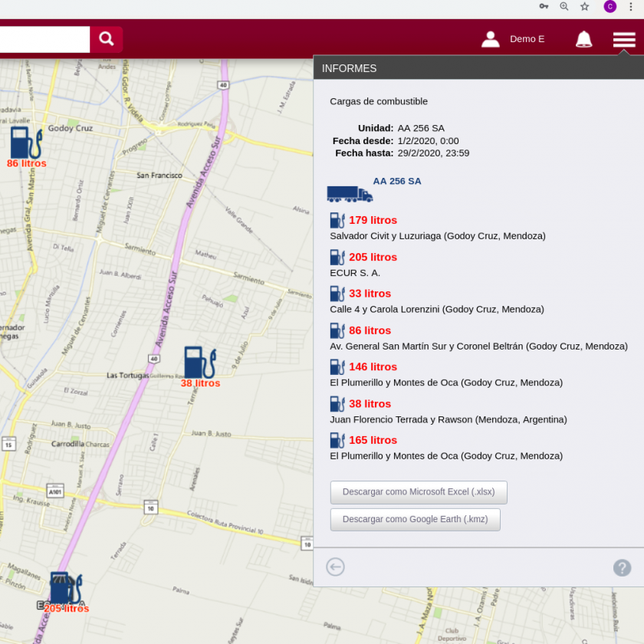Click the magnifier search button
The width and height of the screenshot is (644, 644).
[106, 39]
